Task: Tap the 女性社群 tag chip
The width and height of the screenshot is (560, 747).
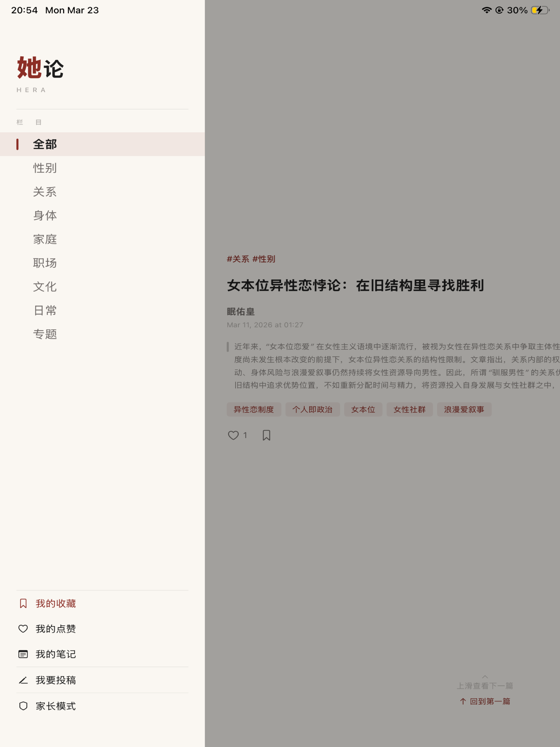Action: (x=410, y=409)
